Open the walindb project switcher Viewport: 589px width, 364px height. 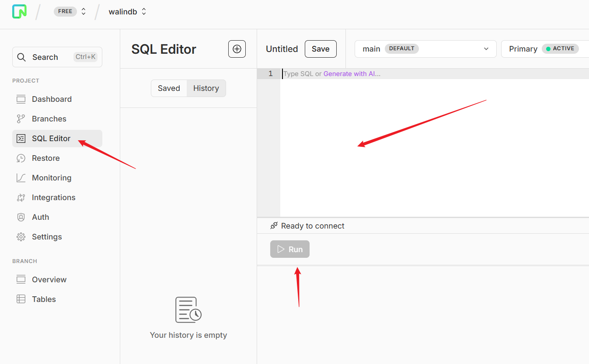tap(127, 11)
